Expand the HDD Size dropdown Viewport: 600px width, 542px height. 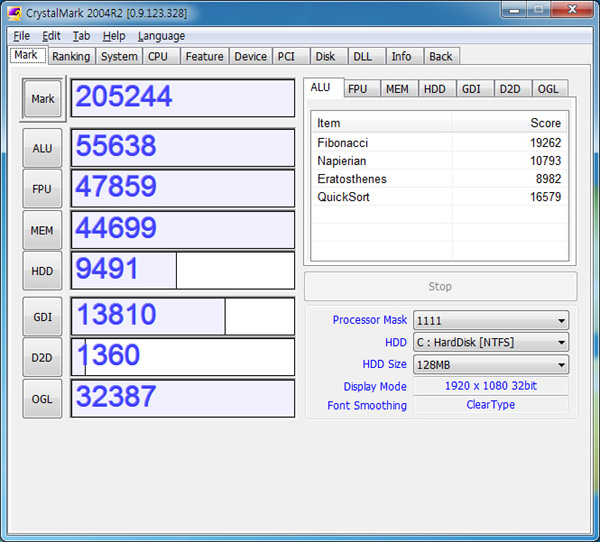tap(491, 364)
